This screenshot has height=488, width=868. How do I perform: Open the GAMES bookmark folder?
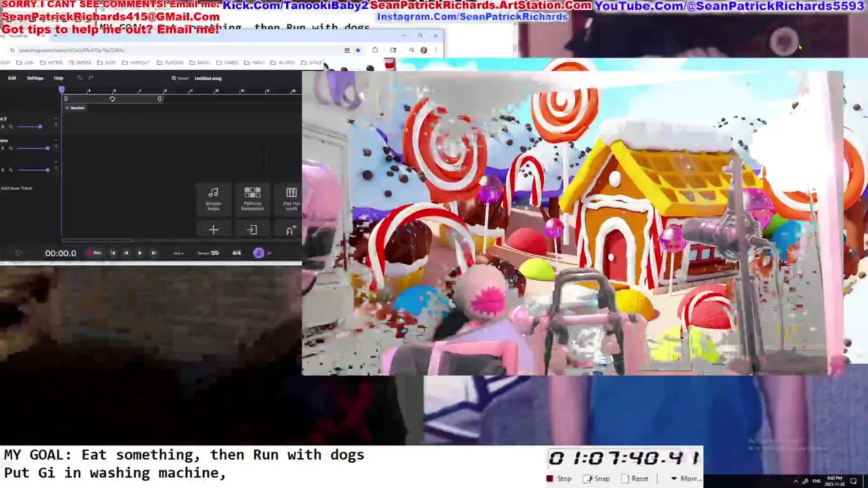coord(227,63)
